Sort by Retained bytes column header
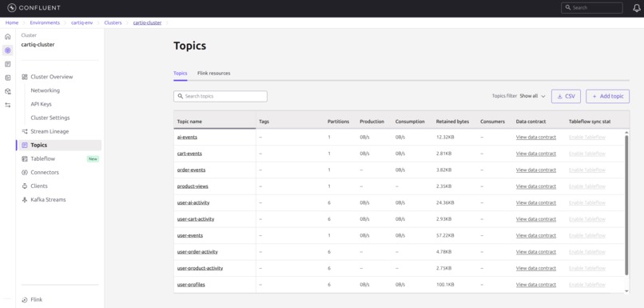Viewport: 644px width, 308px height. tap(452, 122)
